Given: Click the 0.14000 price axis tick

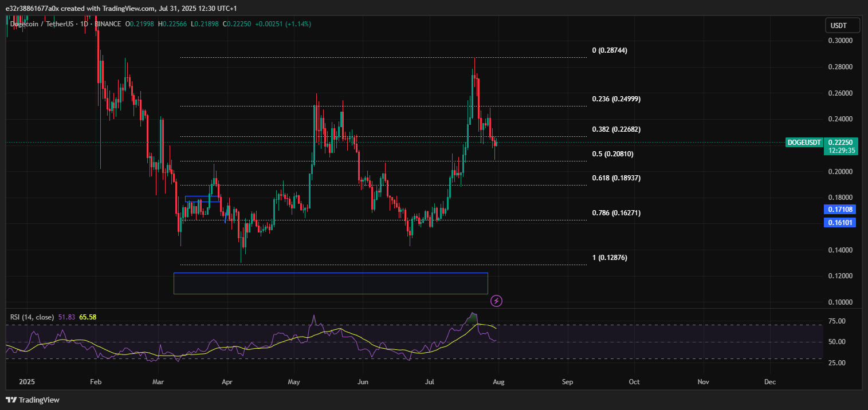Looking at the screenshot, I should [840, 250].
